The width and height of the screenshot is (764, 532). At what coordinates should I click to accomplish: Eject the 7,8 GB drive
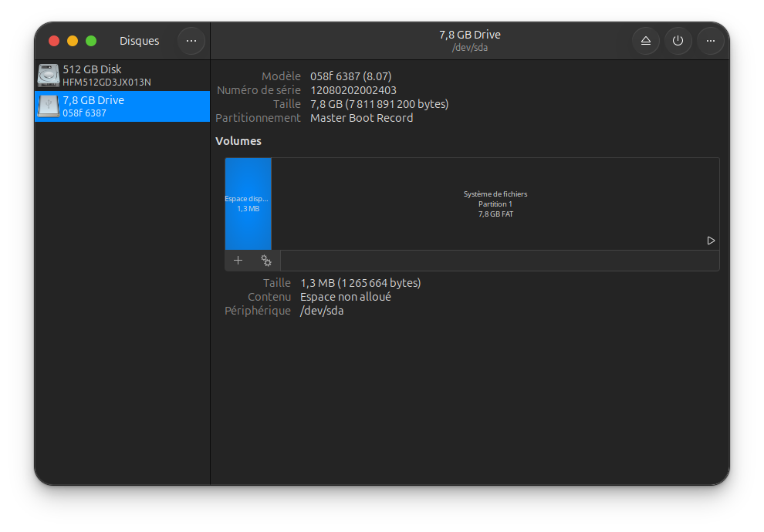[646, 41]
